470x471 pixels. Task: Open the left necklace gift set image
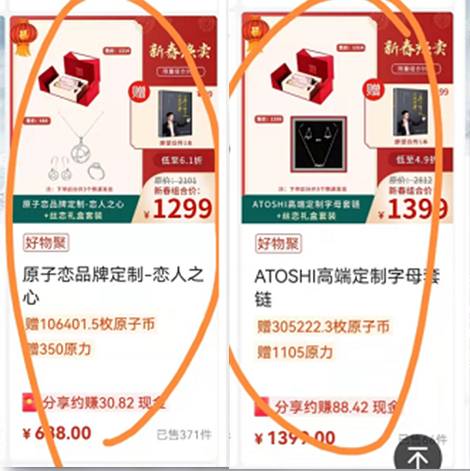114,120
